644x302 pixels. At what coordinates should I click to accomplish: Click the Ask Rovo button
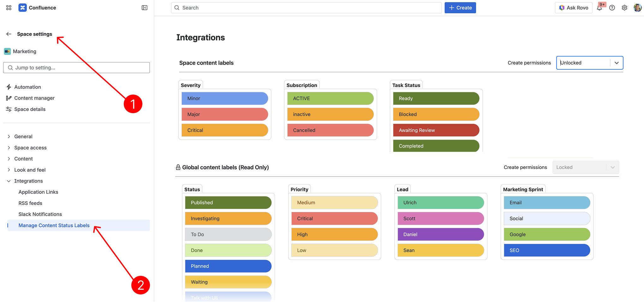pyautogui.click(x=573, y=8)
